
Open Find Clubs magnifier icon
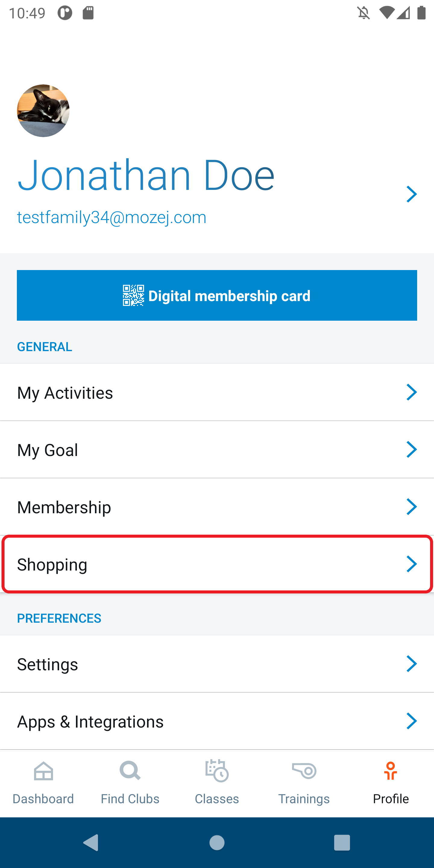click(130, 771)
